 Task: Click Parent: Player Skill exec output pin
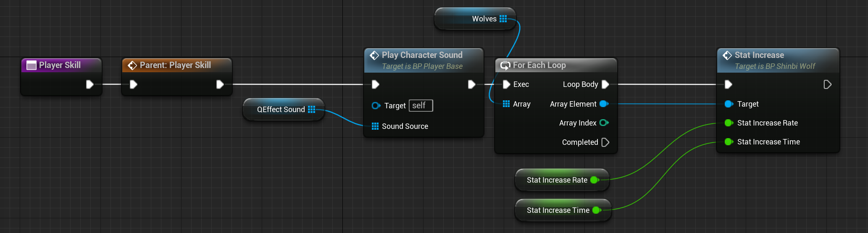pyautogui.click(x=220, y=84)
